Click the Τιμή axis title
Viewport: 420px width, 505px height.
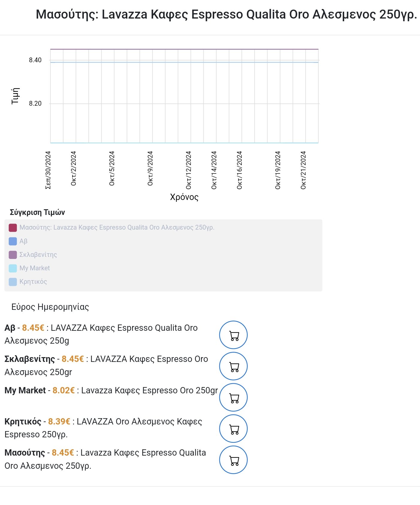pyautogui.click(x=15, y=96)
